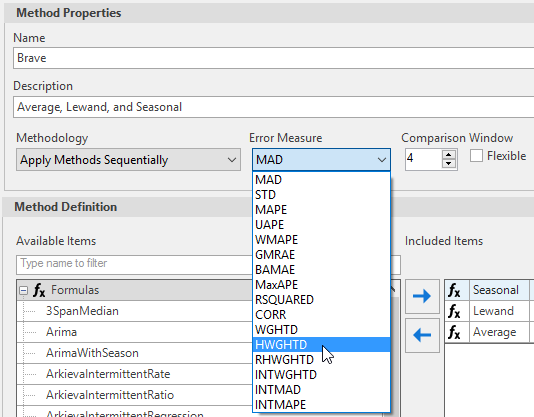Click the formula icon beside Lewand
The height and width of the screenshot is (417, 534).
454,311
